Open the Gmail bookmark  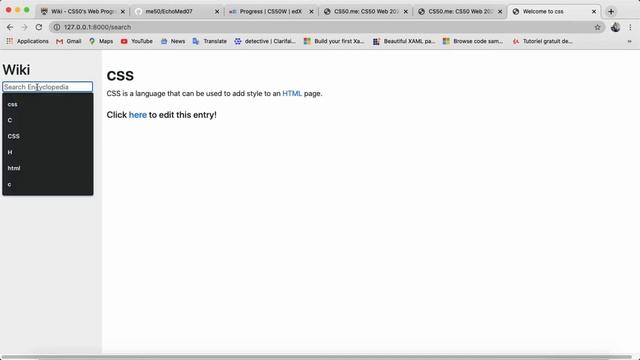69,41
